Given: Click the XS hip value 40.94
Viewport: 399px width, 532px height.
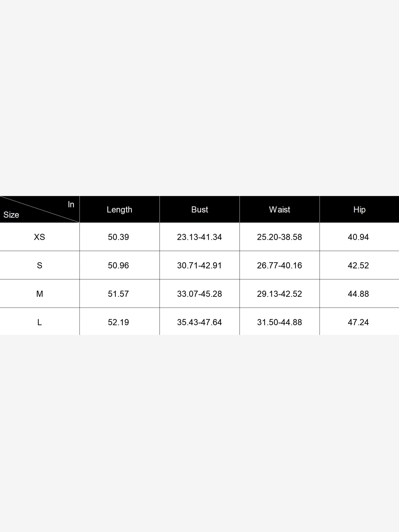Looking at the screenshot, I should (358, 237).
